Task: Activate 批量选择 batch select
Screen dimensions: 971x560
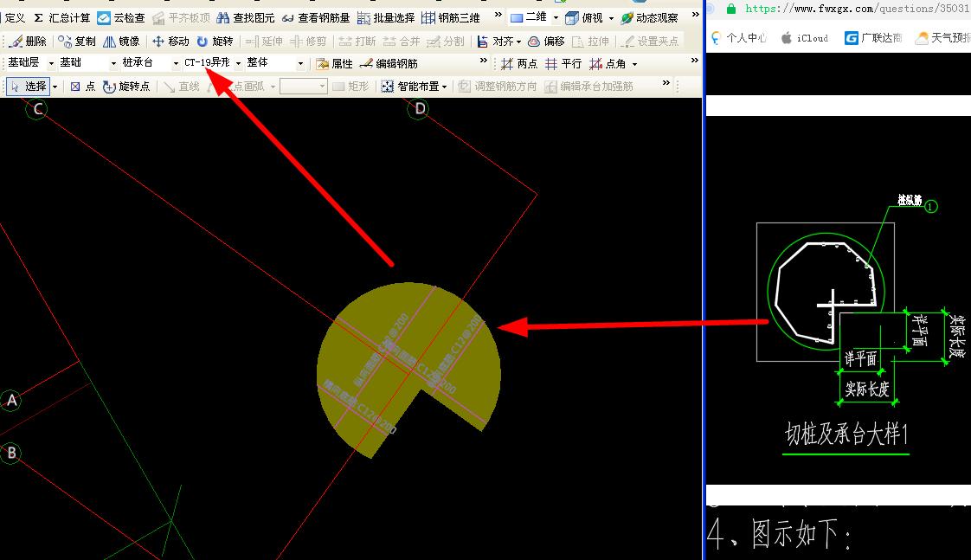Action: coord(387,18)
